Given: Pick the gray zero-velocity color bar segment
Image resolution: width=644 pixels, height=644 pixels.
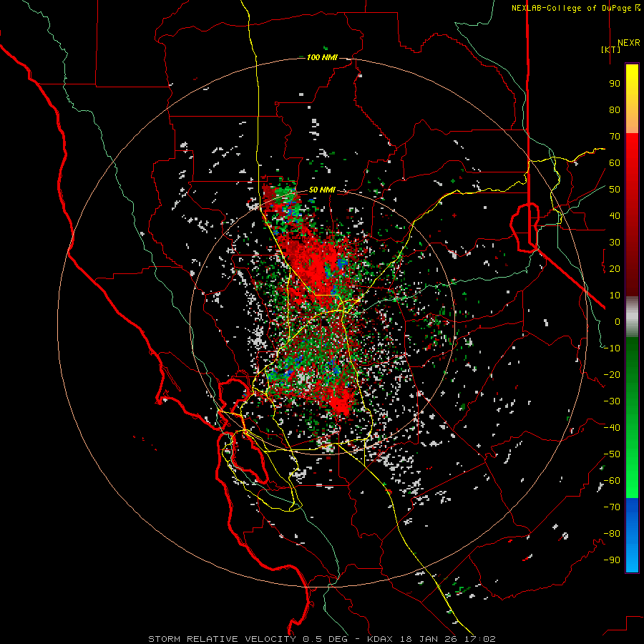Looking at the screenshot, I should click(632, 317).
